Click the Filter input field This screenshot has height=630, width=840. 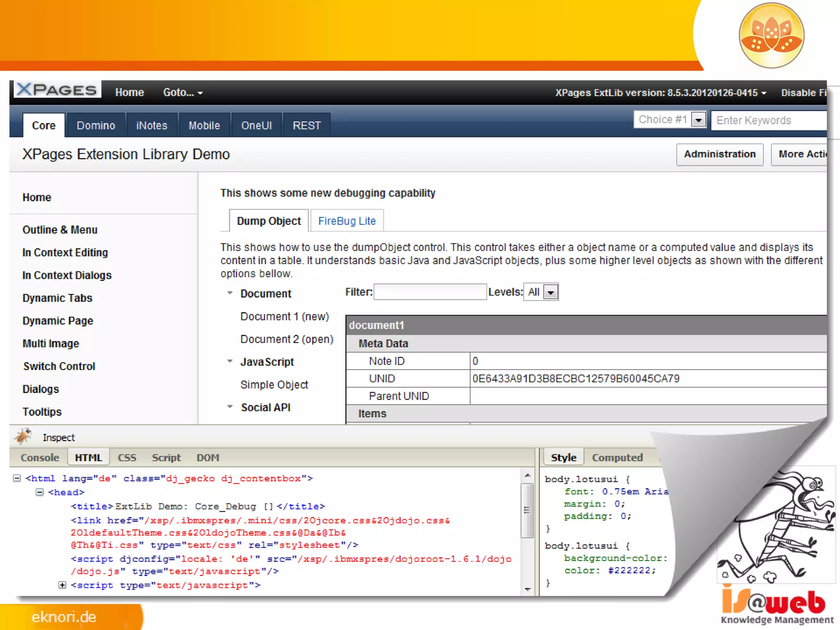430,292
